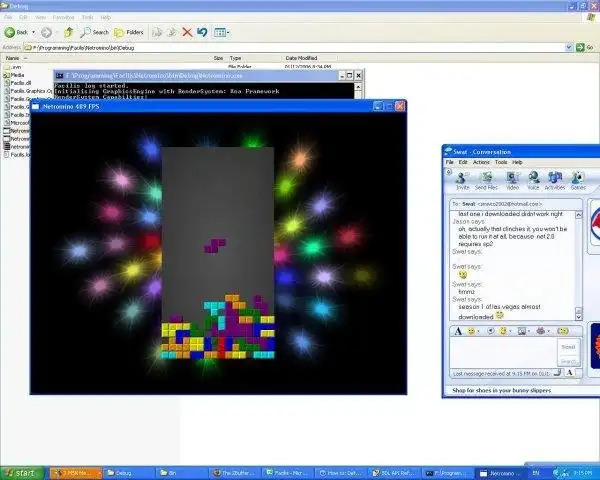Expand the address bar dropdown arrow
This screenshot has height=480, width=600.
pyautogui.click(x=569, y=47)
